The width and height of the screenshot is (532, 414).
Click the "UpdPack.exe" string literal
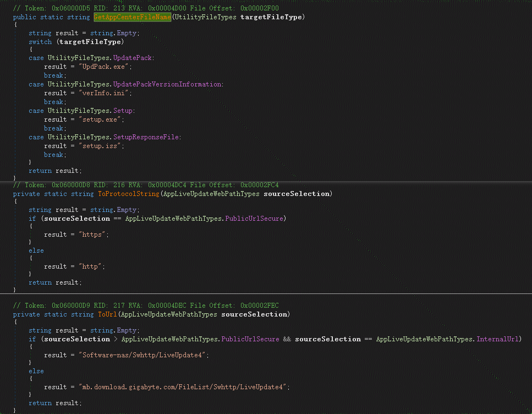105,67
